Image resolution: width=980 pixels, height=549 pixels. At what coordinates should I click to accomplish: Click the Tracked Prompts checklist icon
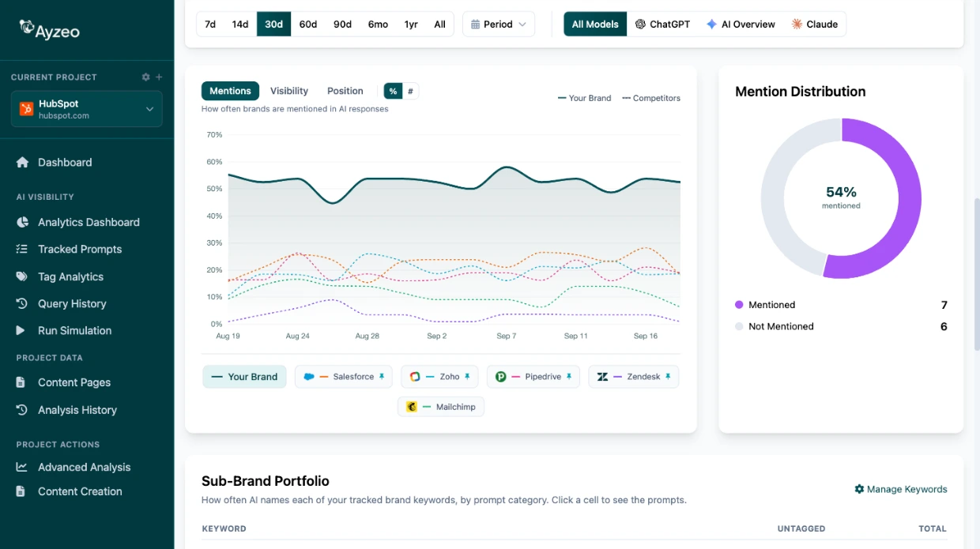[22, 249]
